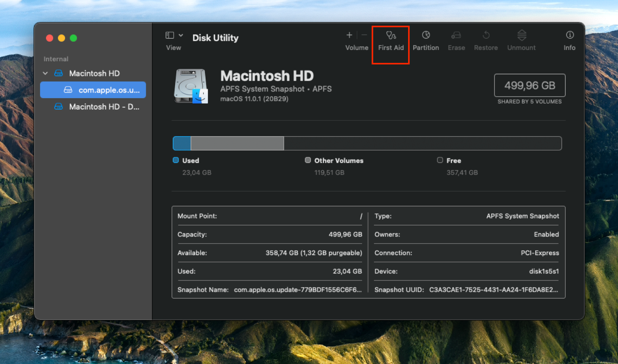Add a volume with the plus button
This screenshot has width=618, height=364.
tap(349, 35)
